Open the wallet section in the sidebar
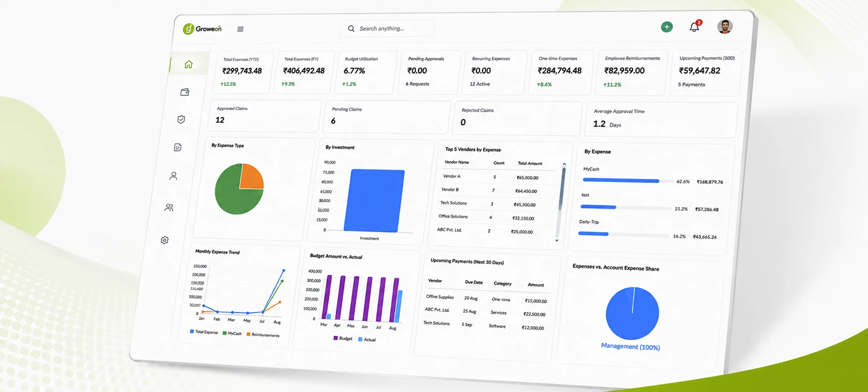Image resolution: width=868 pixels, height=392 pixels. [x=185, y=92]
